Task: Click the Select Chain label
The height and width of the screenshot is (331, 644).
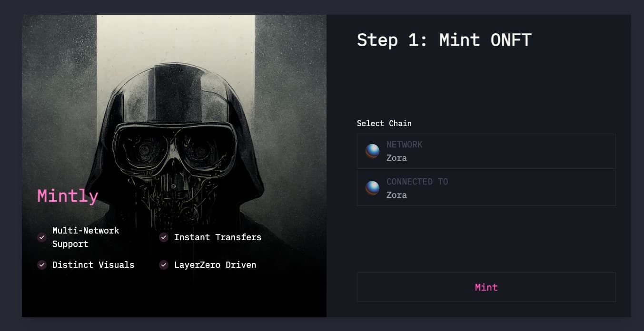Action: tap(384, 123)
